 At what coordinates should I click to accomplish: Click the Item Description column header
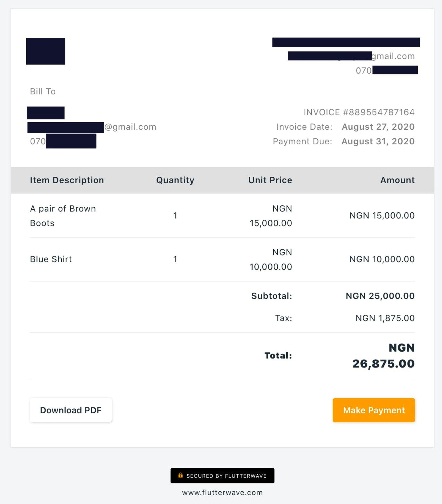point(67,180)
